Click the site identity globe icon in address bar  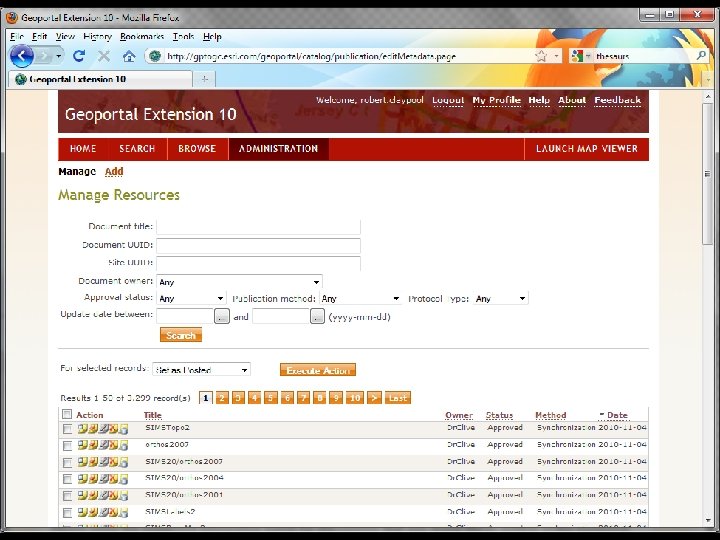(155, 56)
